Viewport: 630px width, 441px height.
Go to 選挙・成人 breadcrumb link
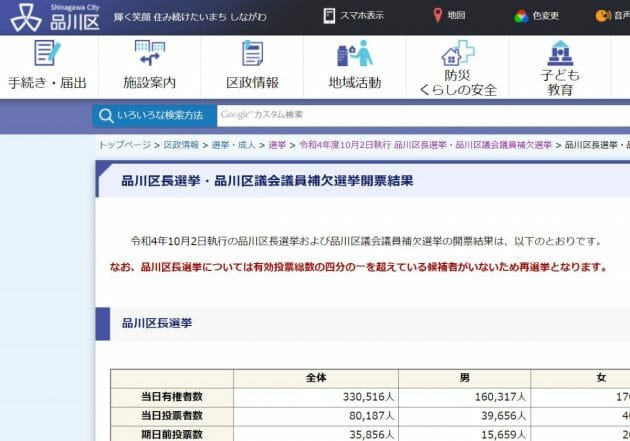(x=233, y=145)
